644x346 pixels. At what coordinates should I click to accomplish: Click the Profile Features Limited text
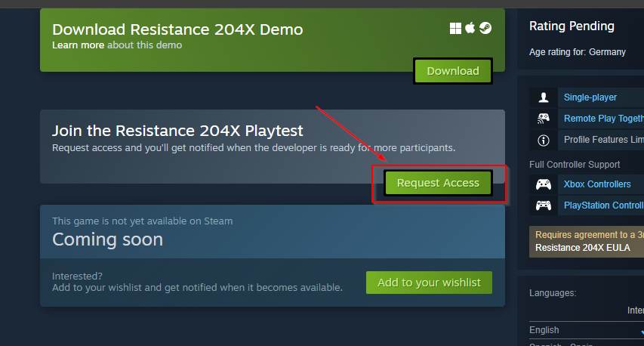(x=604, y=140)
